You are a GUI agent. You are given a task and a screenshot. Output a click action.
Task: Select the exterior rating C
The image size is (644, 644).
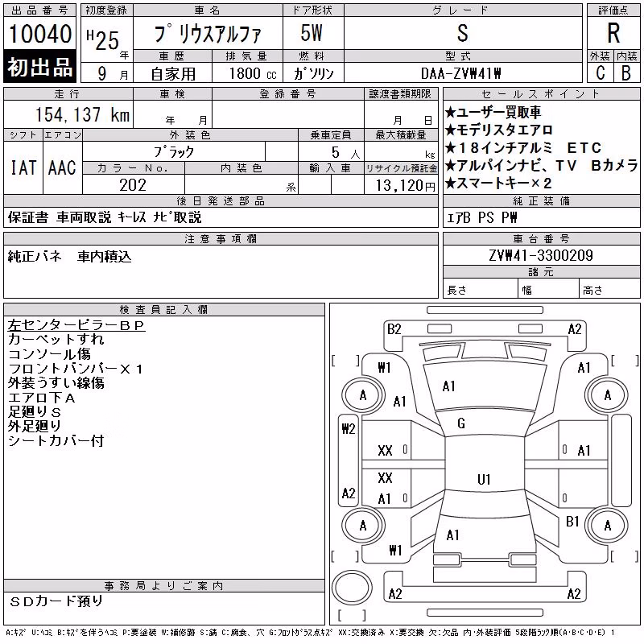click(600, 72)
